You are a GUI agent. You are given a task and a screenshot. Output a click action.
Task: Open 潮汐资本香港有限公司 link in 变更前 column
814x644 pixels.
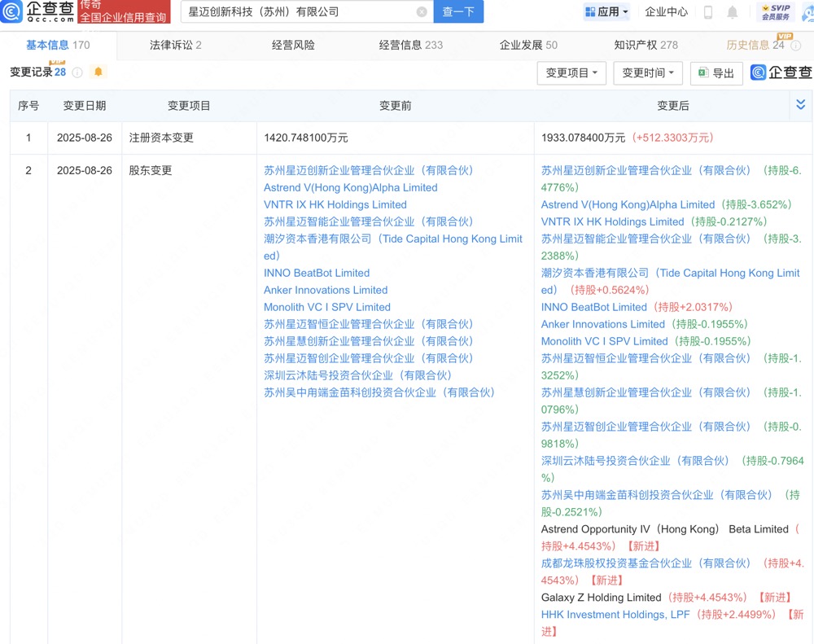coord(393,248)
